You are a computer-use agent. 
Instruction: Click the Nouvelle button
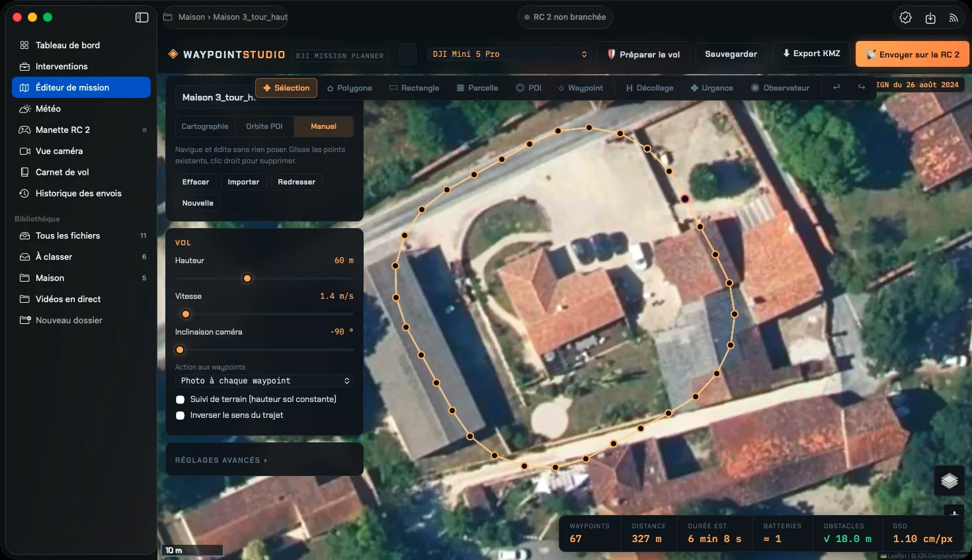point(198,203)
